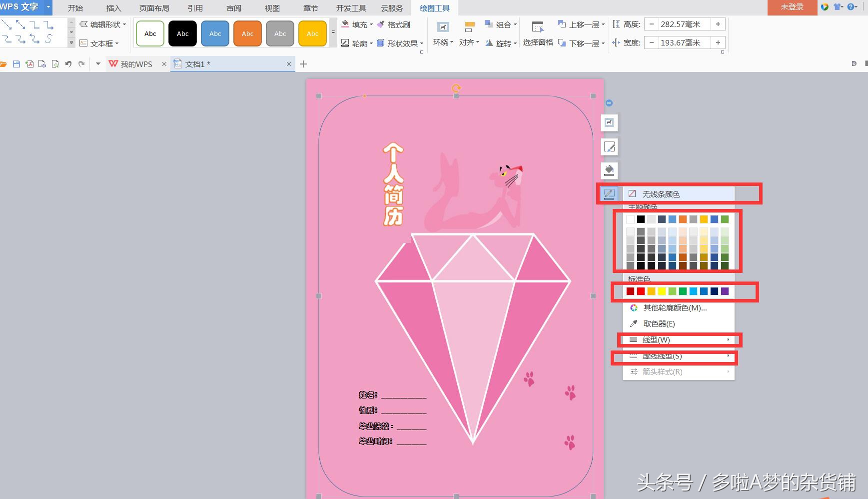Expand the 填充 fill dropdown
The image size is (868, 499).
coord(358,24)
